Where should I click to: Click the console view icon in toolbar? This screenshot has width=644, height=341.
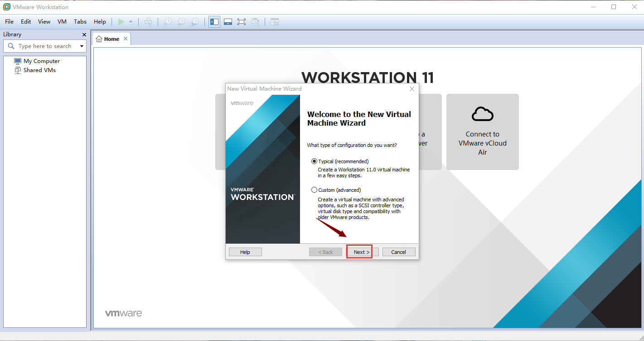pyautogui.click(x=275, y=22)
